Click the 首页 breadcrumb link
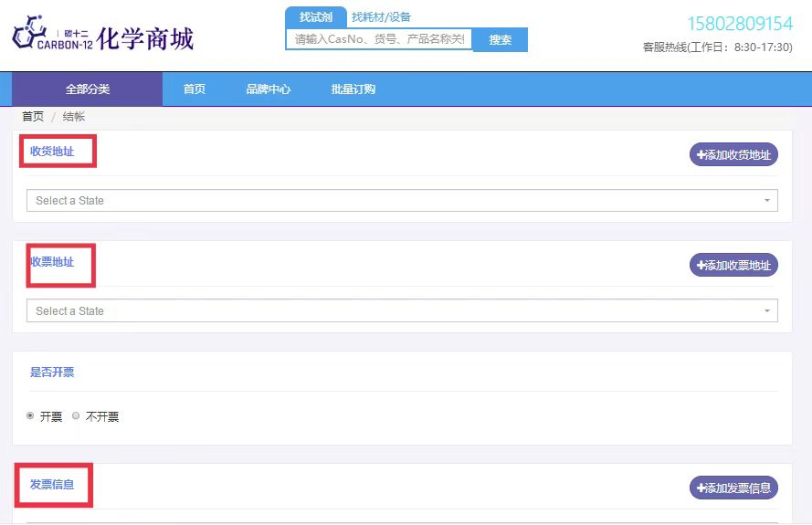 point(33,117)
